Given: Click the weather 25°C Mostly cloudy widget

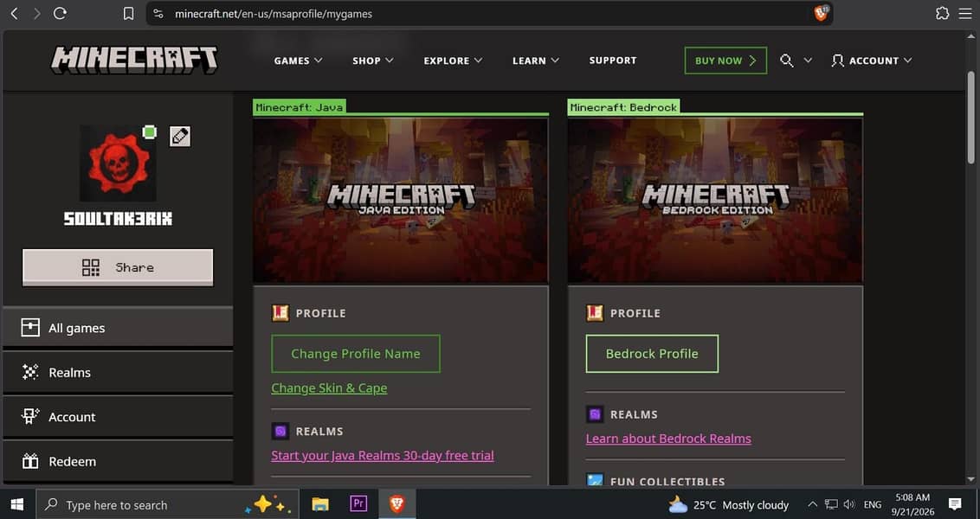Looking at the screenshot, I should point(728,504).
